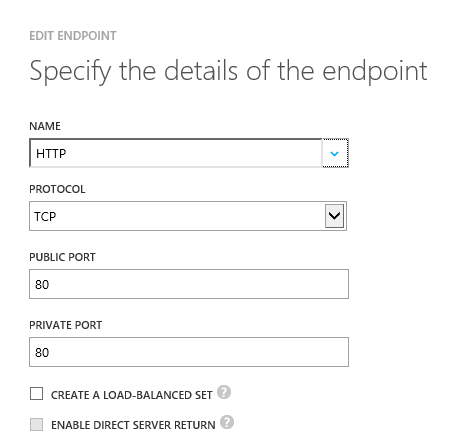Image resolution: width=449 pixels, height=448 pixels.
Task: Tick the Create a load-balanced set checkbox
Action: tap(36, 394)
